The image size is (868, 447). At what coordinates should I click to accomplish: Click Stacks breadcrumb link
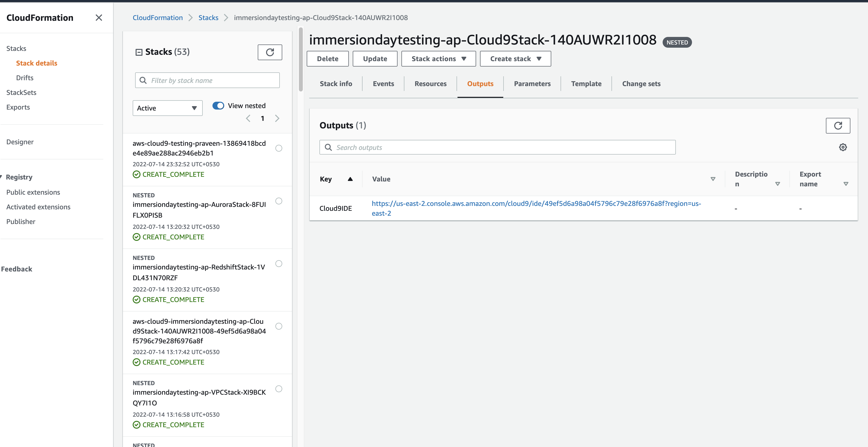(208, 18)
